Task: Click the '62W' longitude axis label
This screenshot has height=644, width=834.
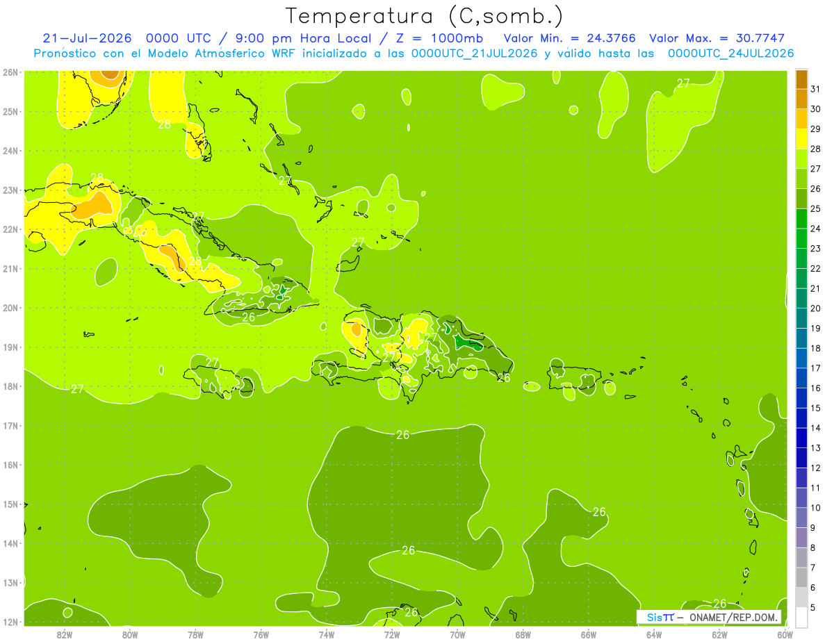Action: (x=719, y=634)
